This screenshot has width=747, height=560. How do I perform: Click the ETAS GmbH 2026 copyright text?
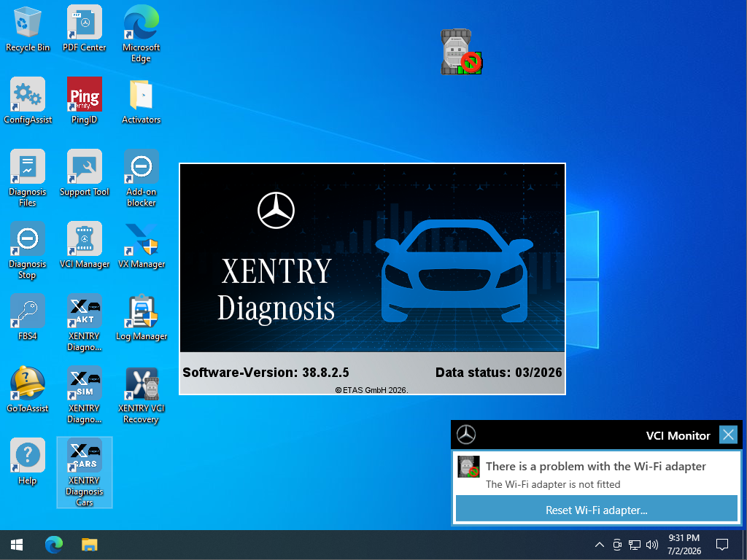click(371, 390)
